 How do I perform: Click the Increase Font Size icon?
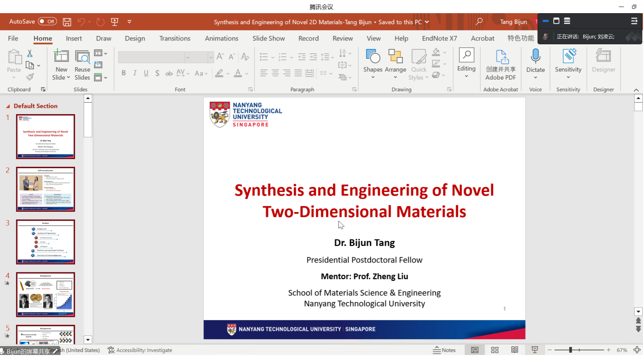[220, 56]
